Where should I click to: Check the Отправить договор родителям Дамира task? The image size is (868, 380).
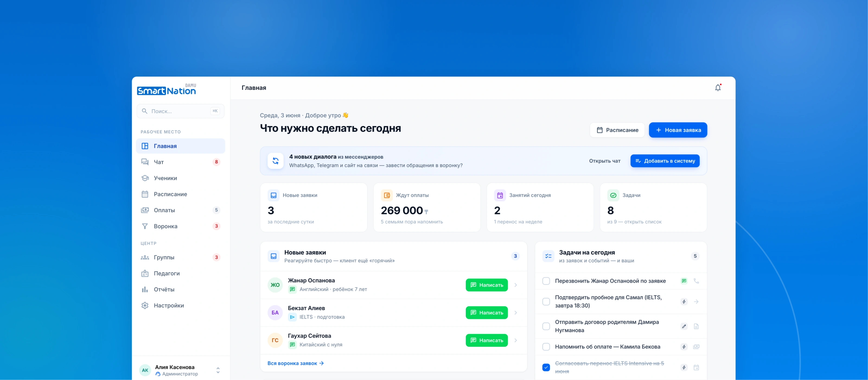(546, 326)
